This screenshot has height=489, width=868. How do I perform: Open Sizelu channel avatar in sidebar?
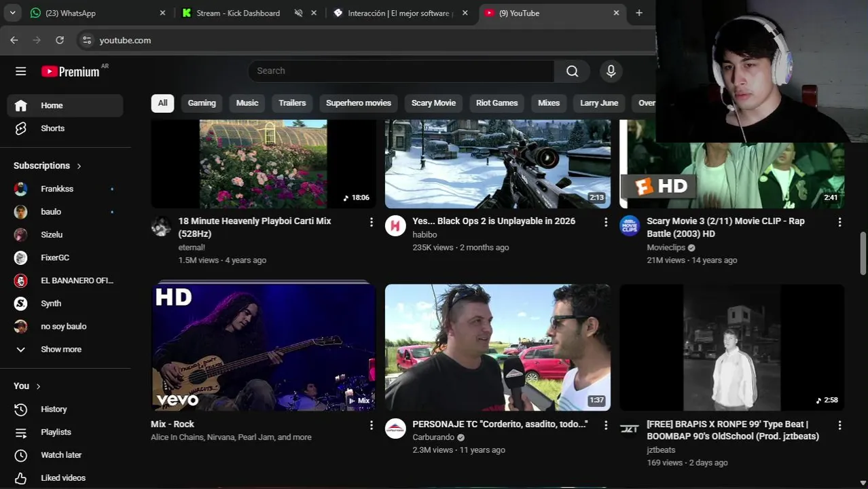click(x=21, y=234)
